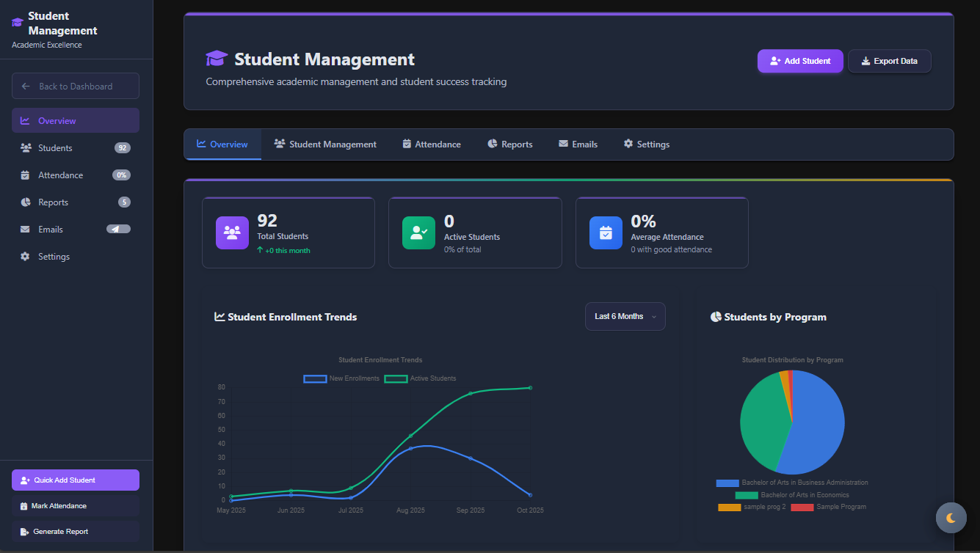Click the purple Total Students people icon
980x553 pixels.
click(x=232, y=232)
